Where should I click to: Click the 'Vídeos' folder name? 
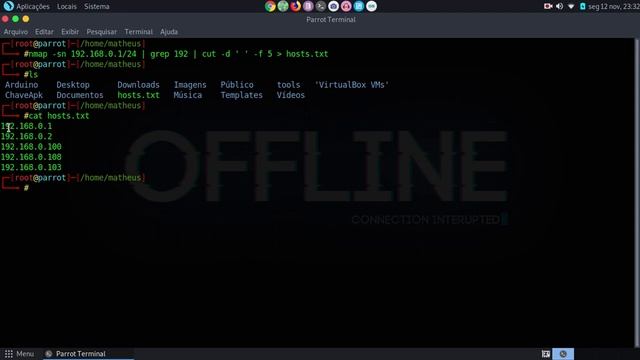coord(291,95)
